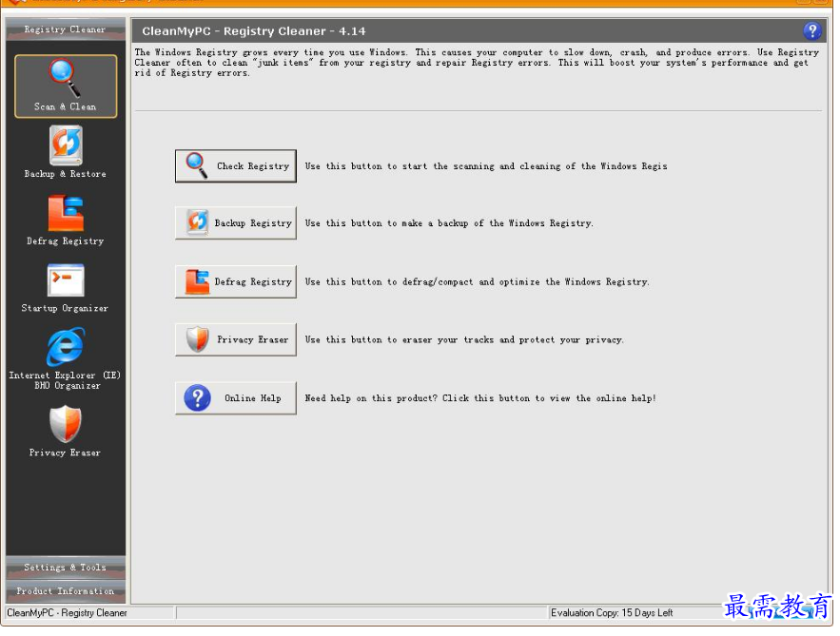Launch the Startup Organizer sidebar tool
Viewport: 840px width, 636px height.
[x=66, y=287]
